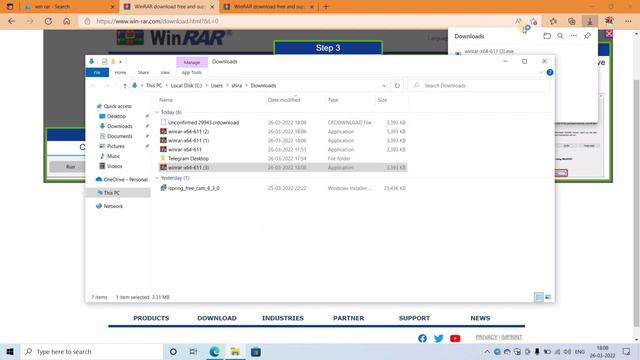Click INDUSTRIES in WinRAR site navigation
Viewport: 640px width, 360px height.
point(283,318)
